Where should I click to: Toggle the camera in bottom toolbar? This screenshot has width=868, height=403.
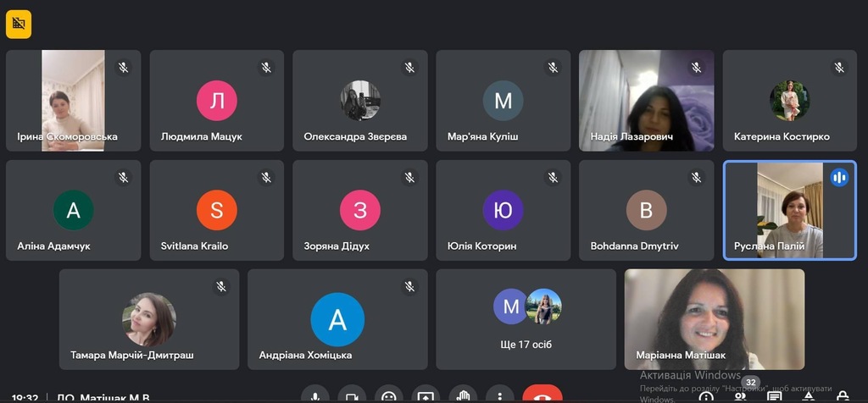tap(352, 396)
